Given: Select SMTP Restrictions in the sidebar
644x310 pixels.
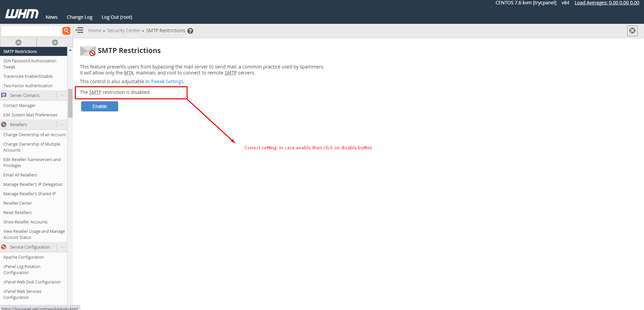Looking at the screenshot, I should tap(34, 51).
